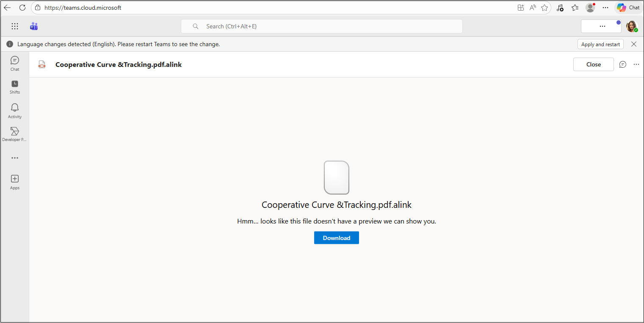Open the Activity bell notifications
Screen dimensions: 644x323
15,110
